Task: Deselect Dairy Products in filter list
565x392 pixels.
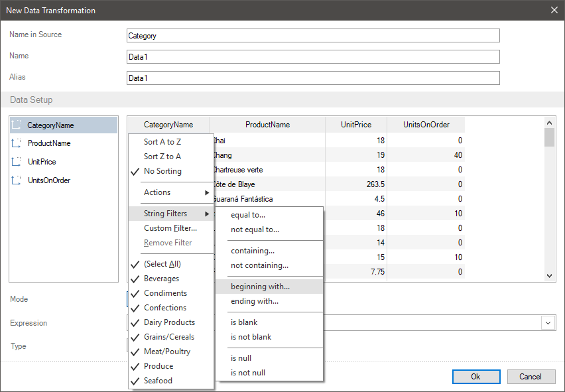Action: (x=169, y=322)
